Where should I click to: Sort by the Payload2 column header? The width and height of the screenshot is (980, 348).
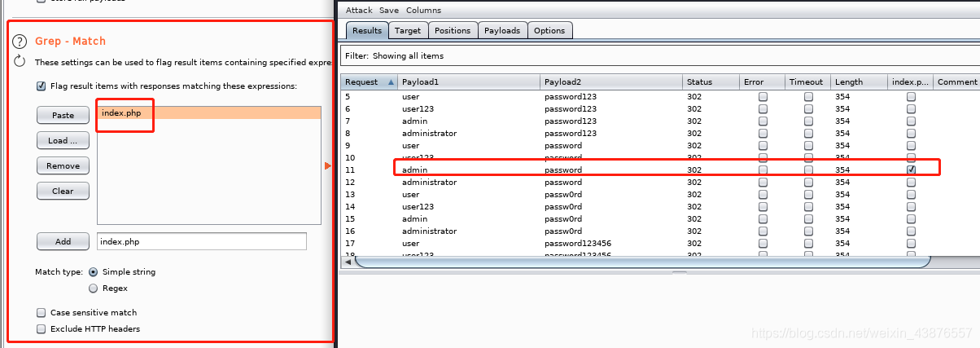[611, 81]
